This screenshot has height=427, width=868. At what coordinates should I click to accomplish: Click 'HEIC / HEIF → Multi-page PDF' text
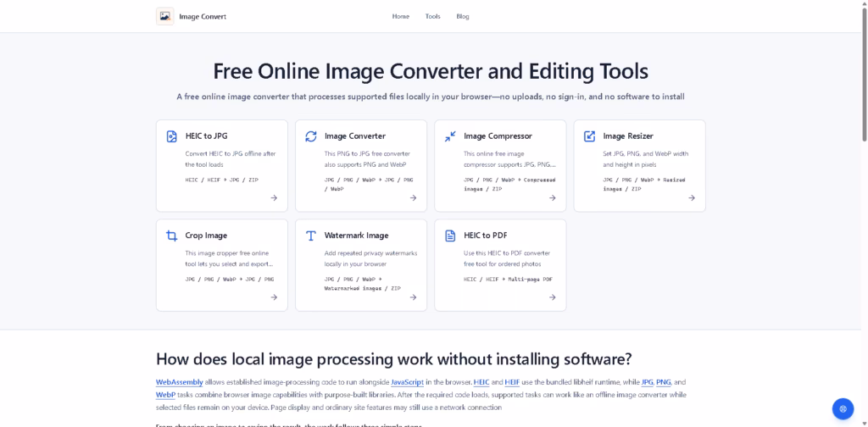(509, 280)
